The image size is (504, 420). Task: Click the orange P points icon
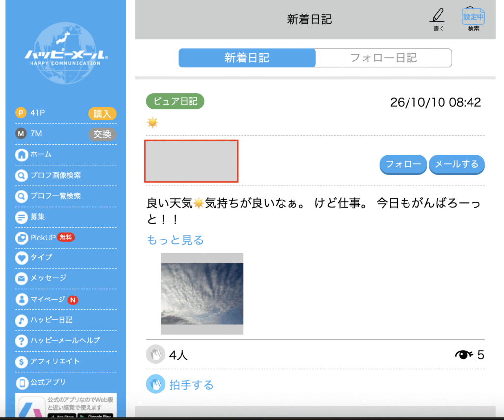click(21, 113)
